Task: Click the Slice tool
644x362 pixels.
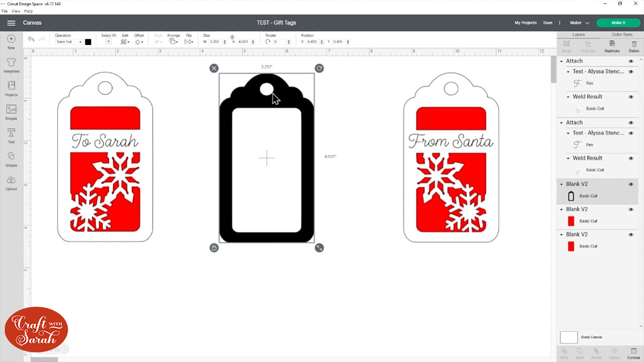Action: [x=565, y=353]
